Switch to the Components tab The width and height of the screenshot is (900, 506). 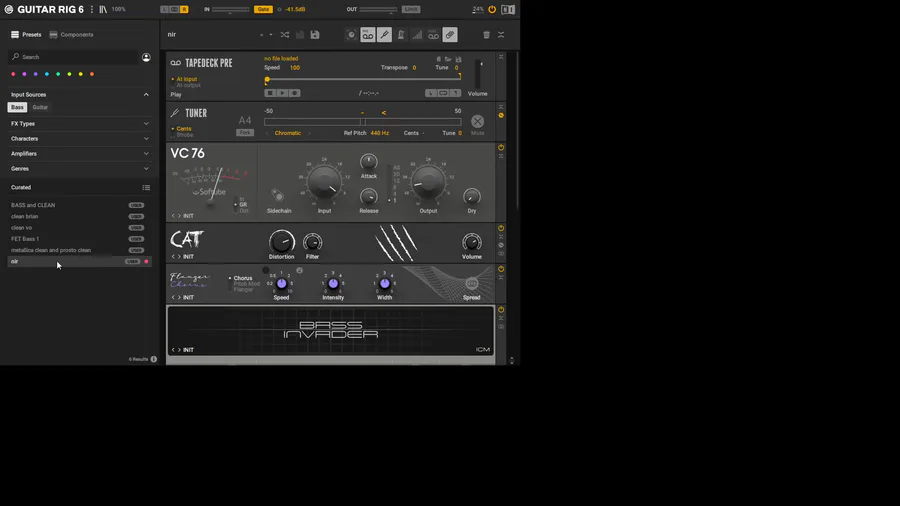click(x=71, y=35)
